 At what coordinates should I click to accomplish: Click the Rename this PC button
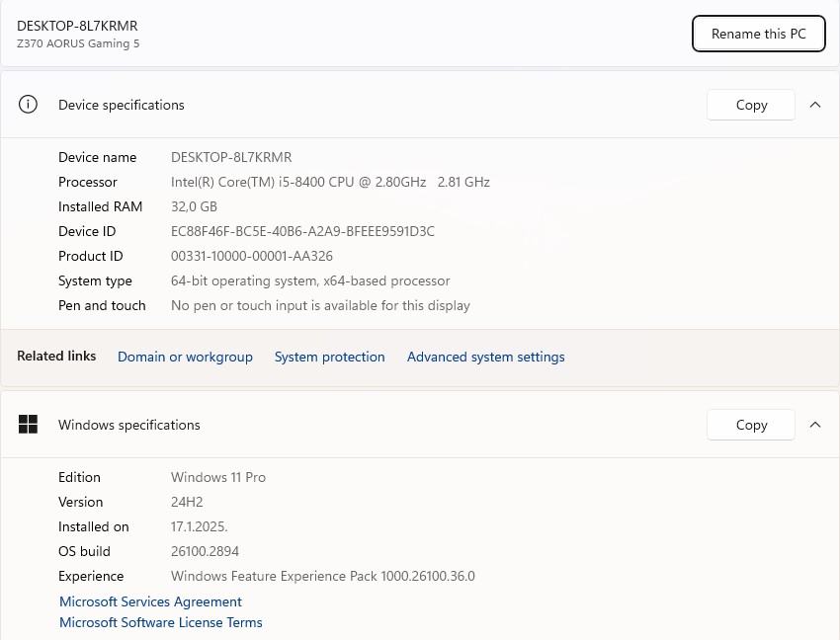(758, 34)
